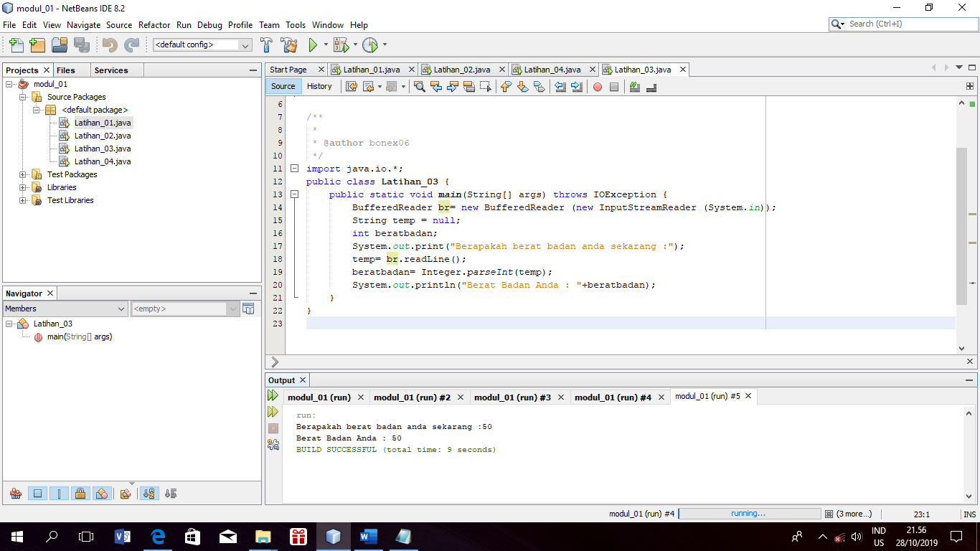
Task: Open the Run Project dropdown arrow
Action: coord(326,45)
